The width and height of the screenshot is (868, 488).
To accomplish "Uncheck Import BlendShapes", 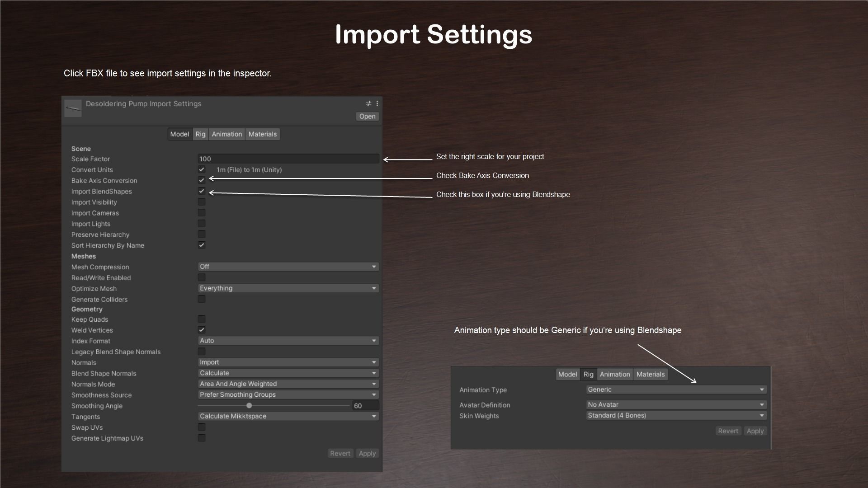I will click(x=202, y=191).
